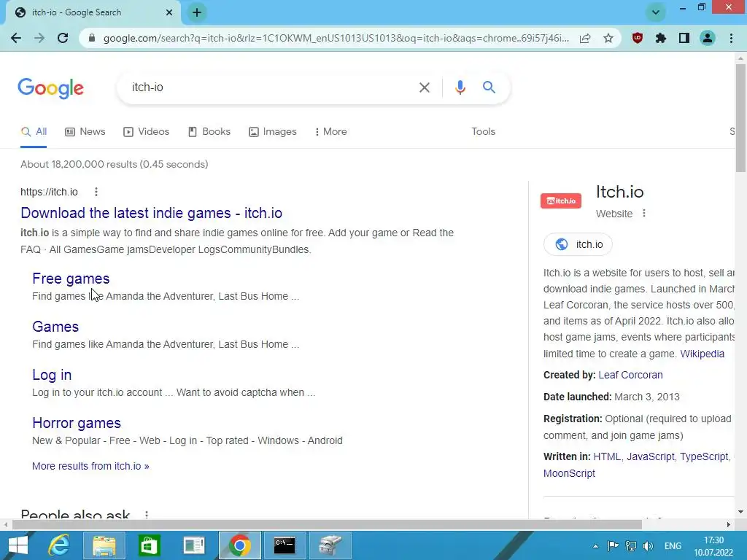
Task: Open the Leaf Corcoran link
Action: 630,376
